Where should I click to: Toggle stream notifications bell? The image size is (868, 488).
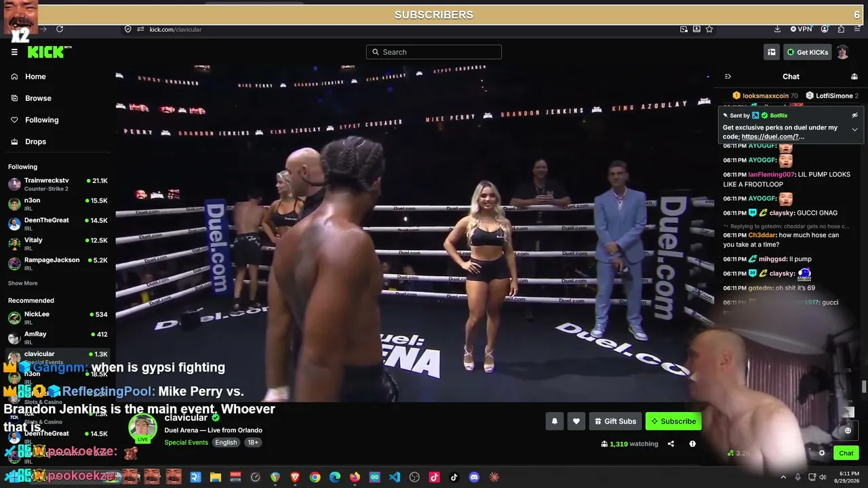554,421
